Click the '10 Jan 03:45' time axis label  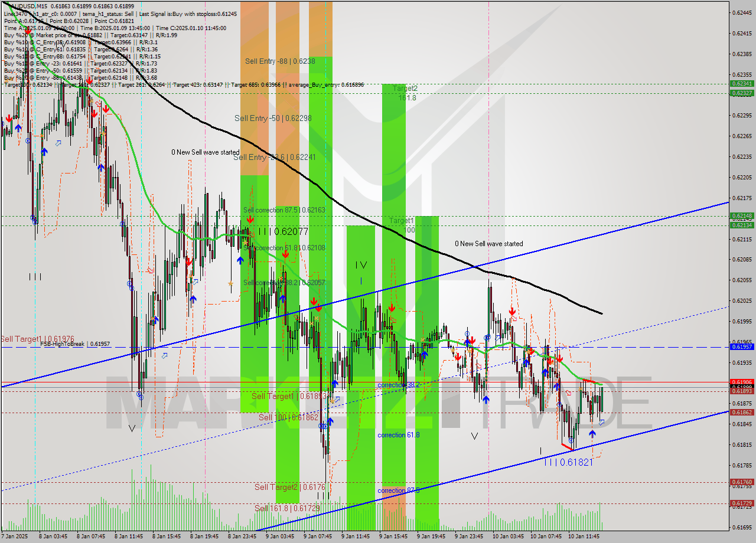[x=508, y=537]
